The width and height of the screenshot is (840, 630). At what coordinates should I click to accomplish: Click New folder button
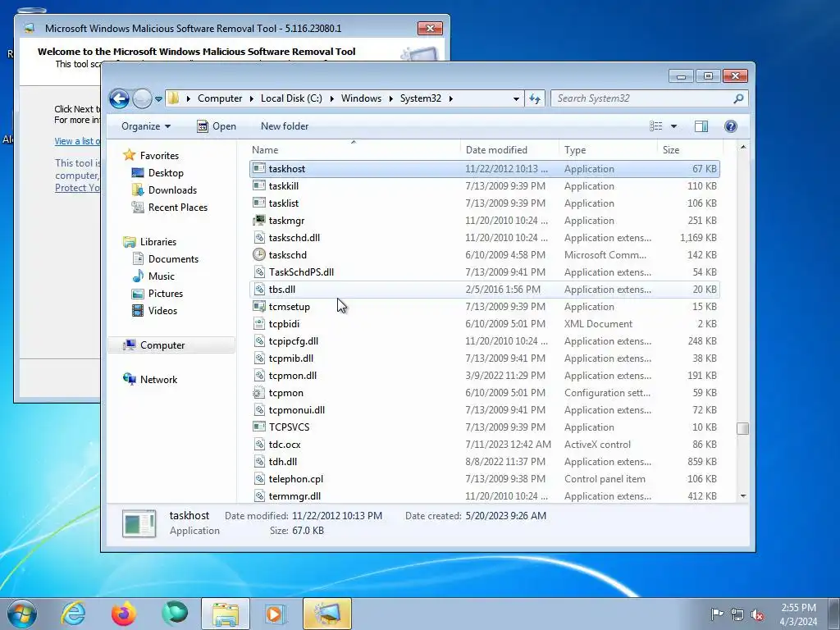(285, 126)
